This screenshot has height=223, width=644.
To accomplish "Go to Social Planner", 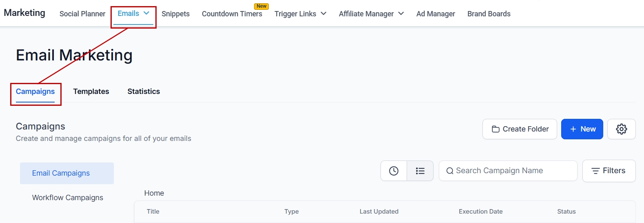I will point(82,14).
